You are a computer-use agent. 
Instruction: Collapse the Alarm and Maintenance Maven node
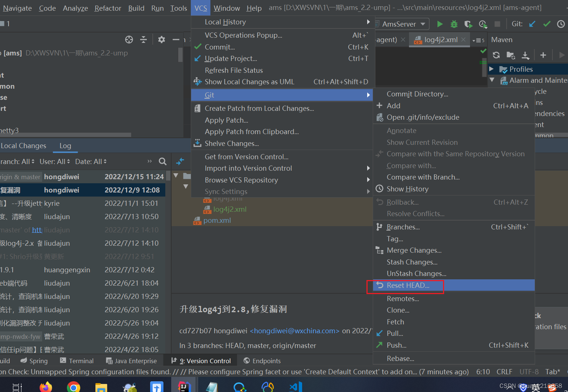tap(492, 80)
